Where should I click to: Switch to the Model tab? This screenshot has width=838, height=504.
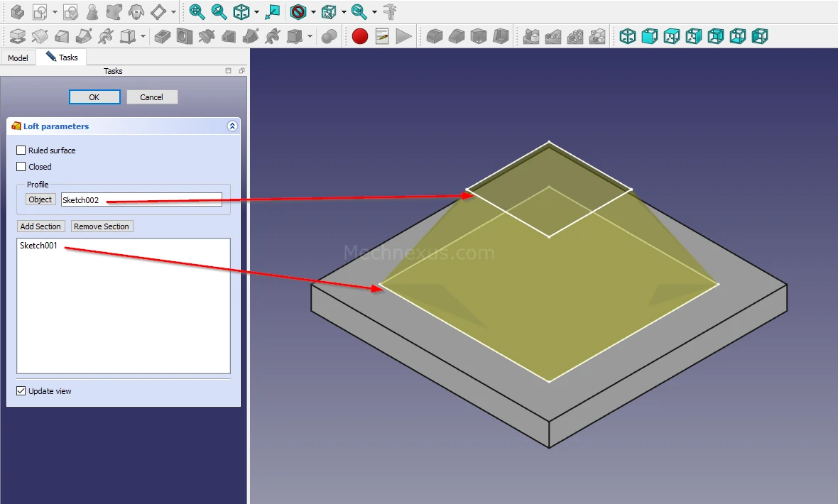(18, 58)
